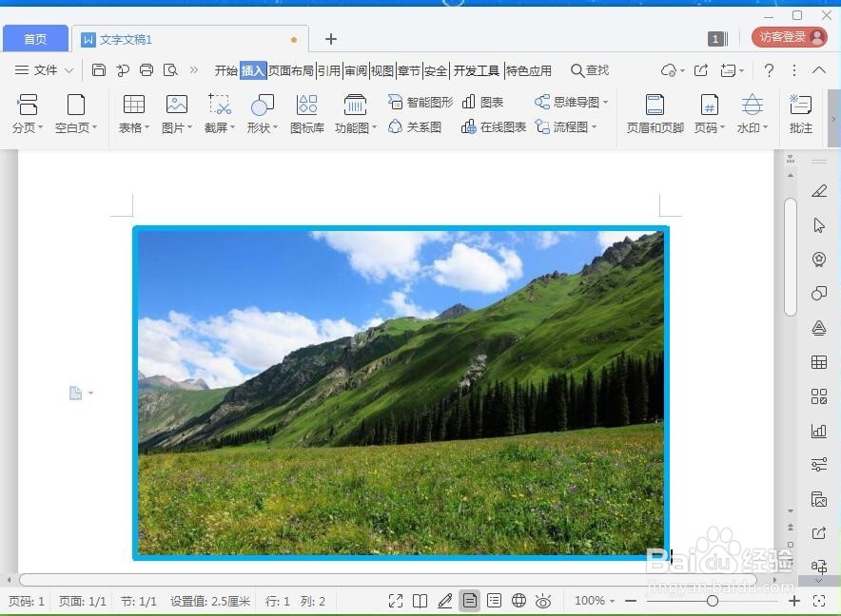This screenshot has width=841, height=616.
Task: Click the 查找 search button
Action: click(x=590, y=70)
